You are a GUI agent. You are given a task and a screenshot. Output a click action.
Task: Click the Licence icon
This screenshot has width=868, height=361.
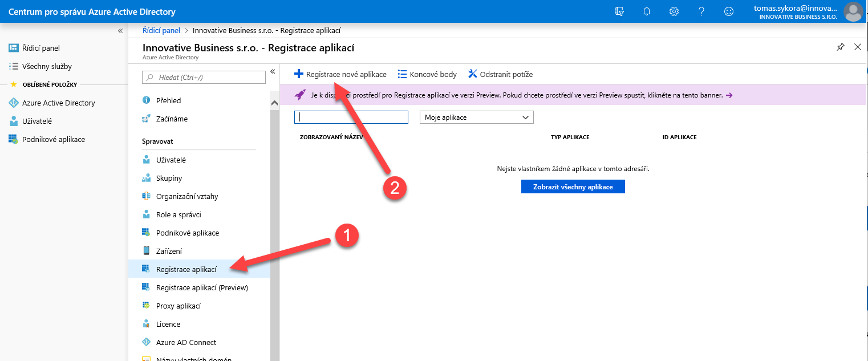pos(146,324)
